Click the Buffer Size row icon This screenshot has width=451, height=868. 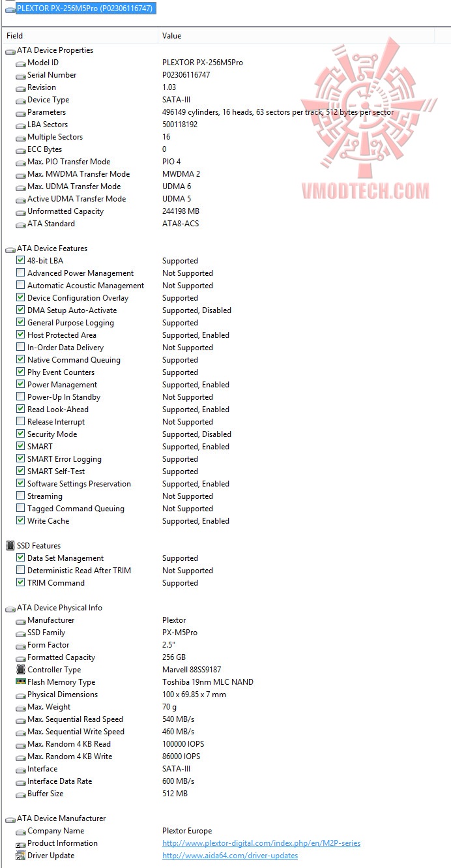point(21,794)
